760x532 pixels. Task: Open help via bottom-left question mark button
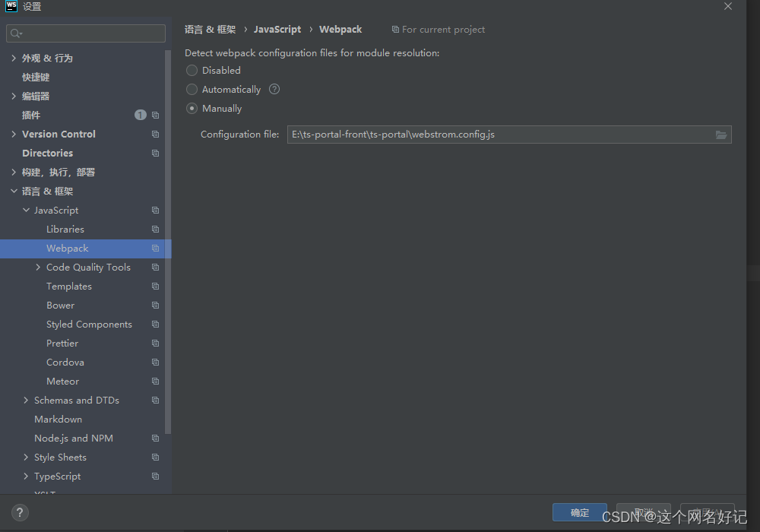[x=20, y=512]
